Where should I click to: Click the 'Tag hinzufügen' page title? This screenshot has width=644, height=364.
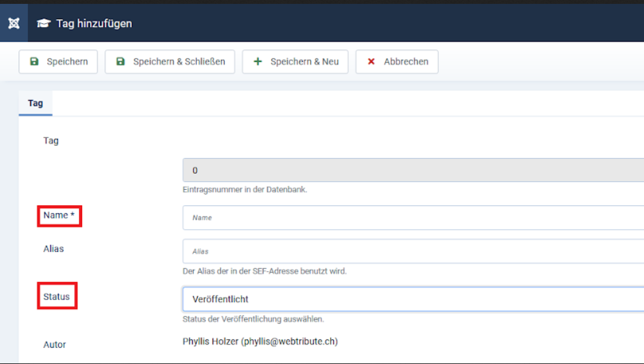94,24
